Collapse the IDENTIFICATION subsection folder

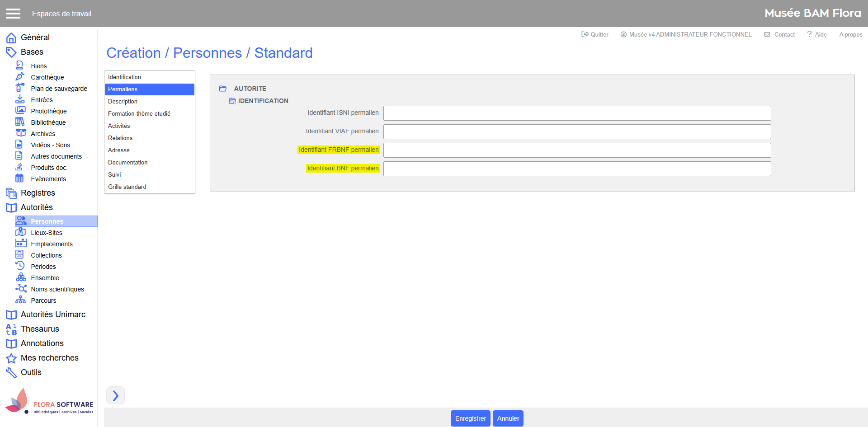click(x=232, y=101)
